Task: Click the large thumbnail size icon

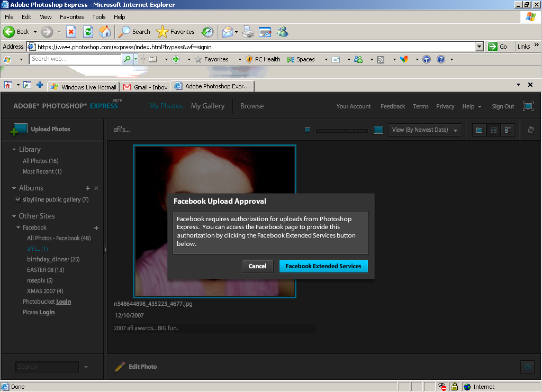Action: [x=378, y=130]
